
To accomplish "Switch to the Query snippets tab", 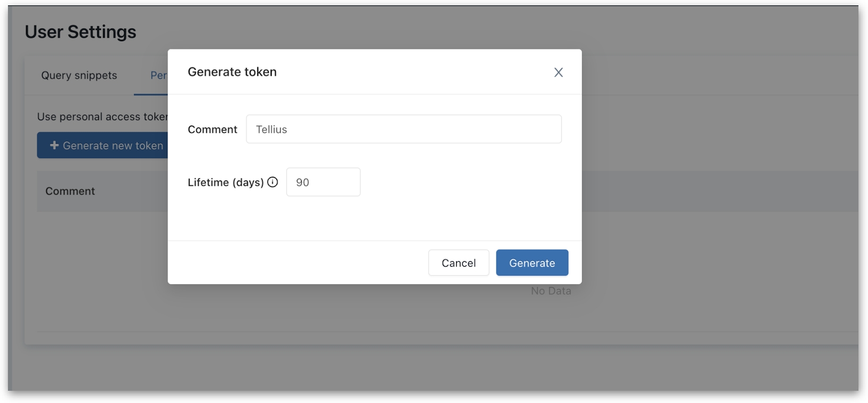I will [x=79, y=75].
